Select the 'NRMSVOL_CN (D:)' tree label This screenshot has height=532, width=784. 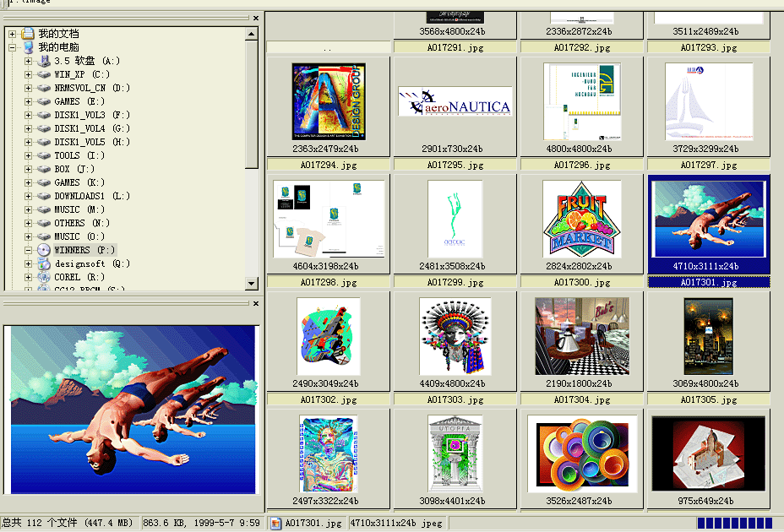pos(92,88)
